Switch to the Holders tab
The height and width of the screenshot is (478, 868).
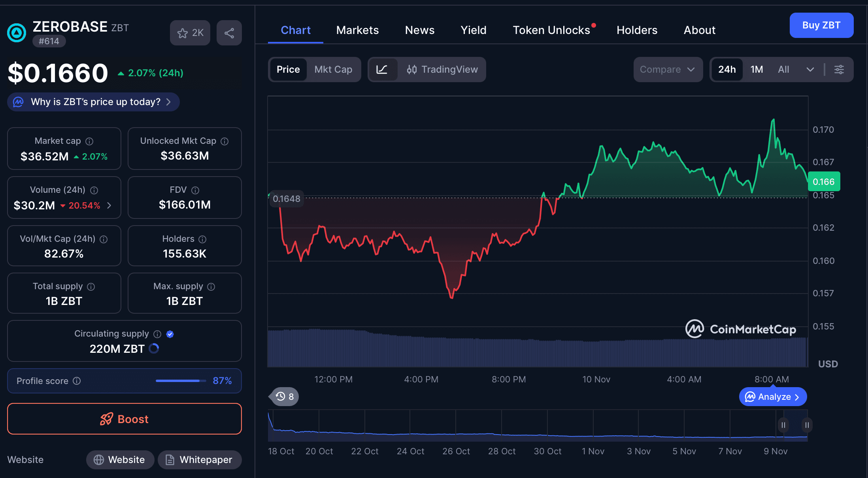(x=637, y=30)
